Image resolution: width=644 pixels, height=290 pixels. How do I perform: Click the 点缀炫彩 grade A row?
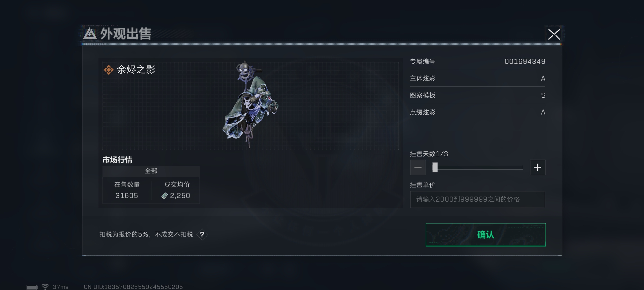[x=478, y=112]
